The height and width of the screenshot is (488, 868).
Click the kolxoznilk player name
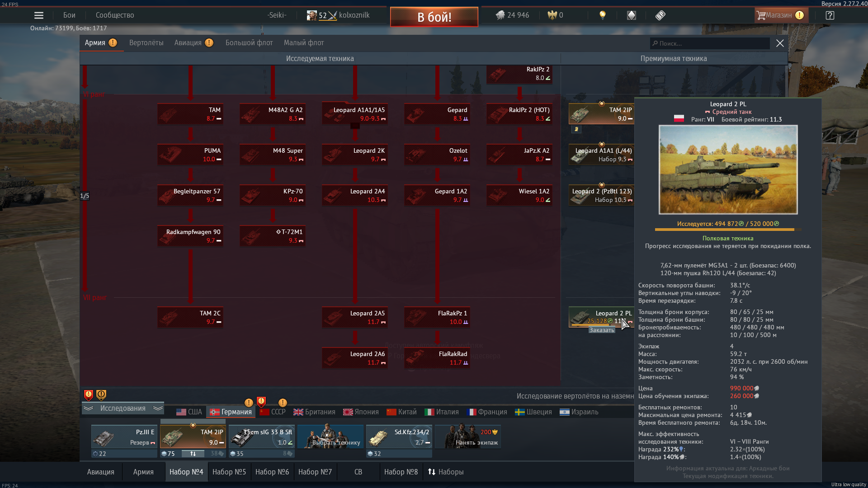(354, 15)
